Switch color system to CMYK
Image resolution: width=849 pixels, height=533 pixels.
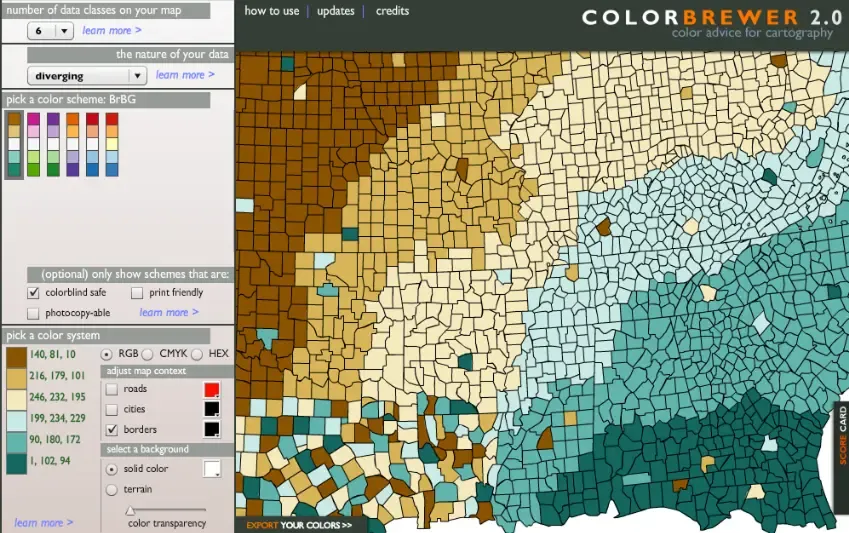point(148,354)
